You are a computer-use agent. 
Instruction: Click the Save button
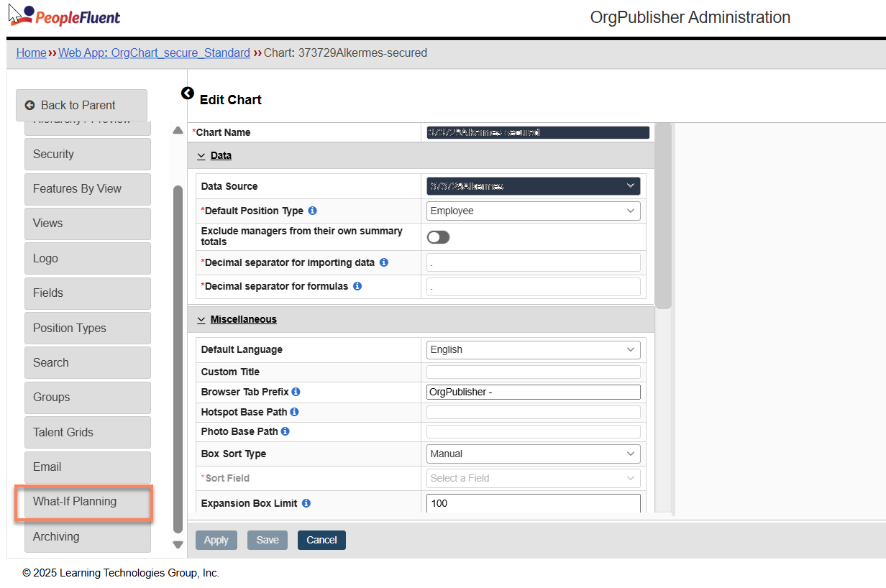pos(268,540)
